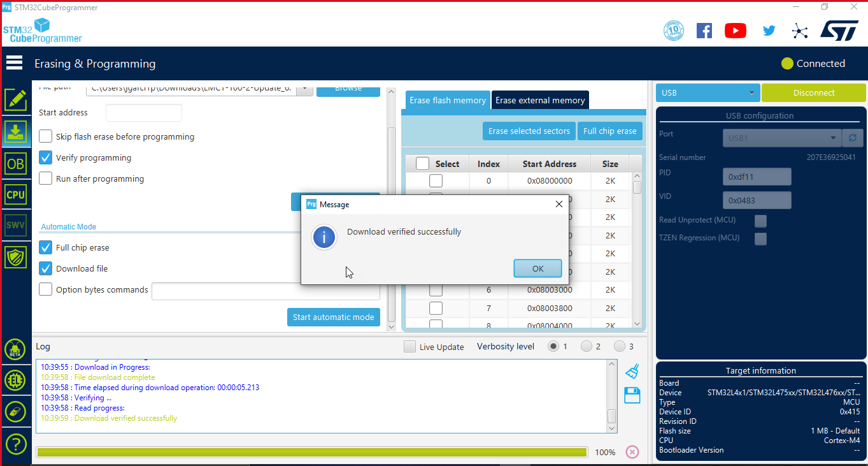Expand the file path dropdown arrow
The image size is (868, 466).
[x=306, y=89]
